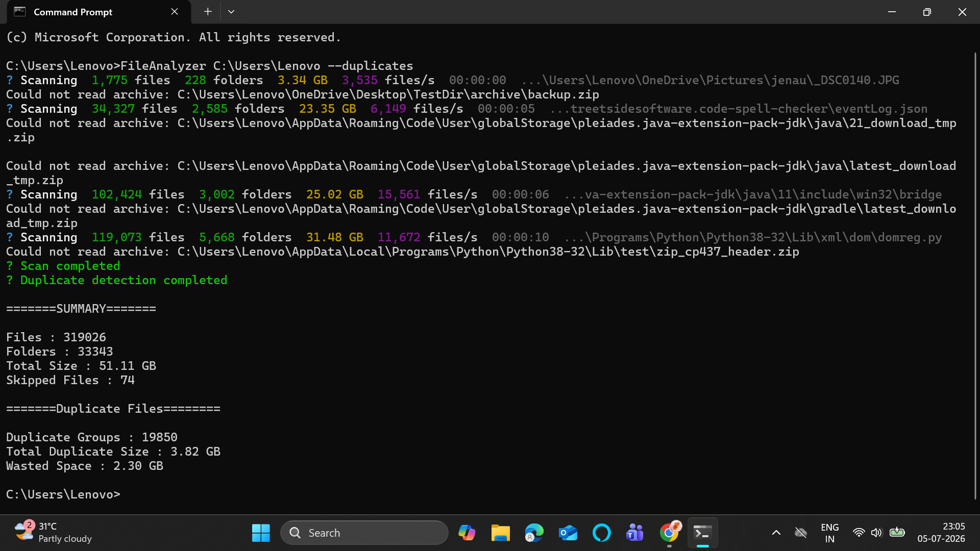Click the taskbar Search box
This screenshot has height=551, width=980.
click(x=364, y=533)
